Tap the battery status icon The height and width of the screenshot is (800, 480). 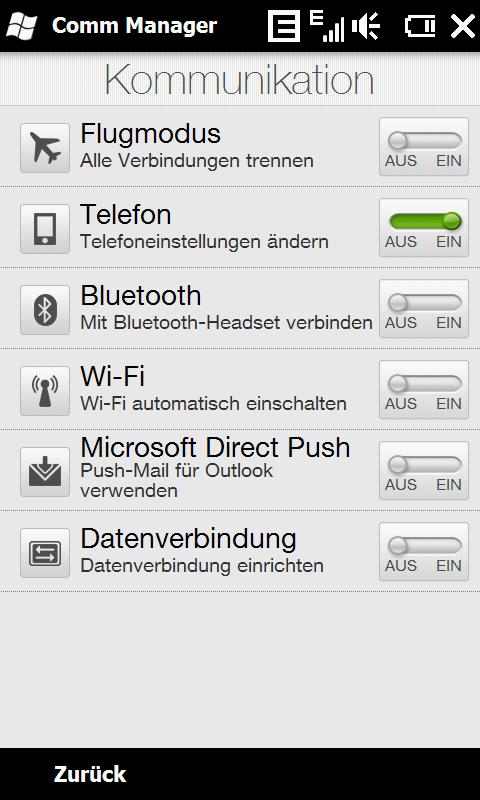tap(420, 26)
